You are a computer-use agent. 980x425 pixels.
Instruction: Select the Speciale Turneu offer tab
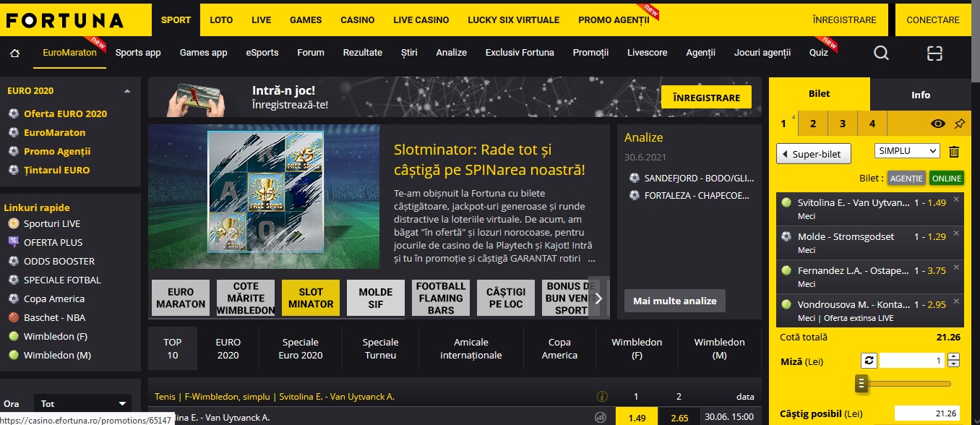click(x=381, y=348)
